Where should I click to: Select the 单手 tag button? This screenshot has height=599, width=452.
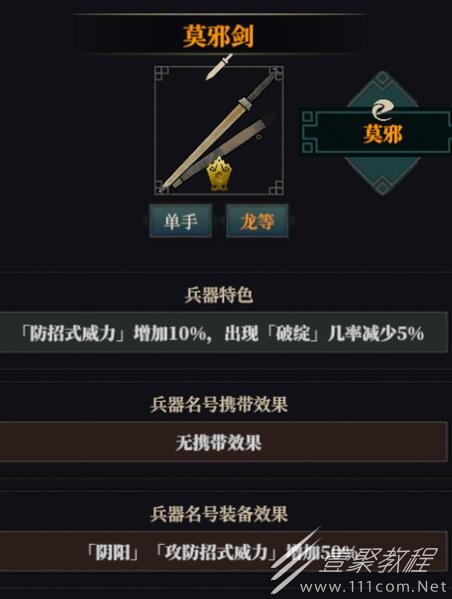(180, 221)
